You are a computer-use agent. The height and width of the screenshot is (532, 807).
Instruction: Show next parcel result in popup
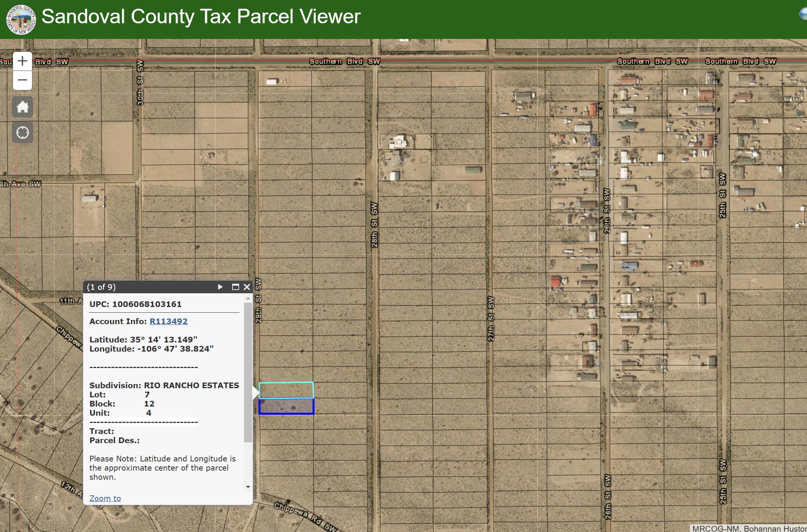click(220, 287)
